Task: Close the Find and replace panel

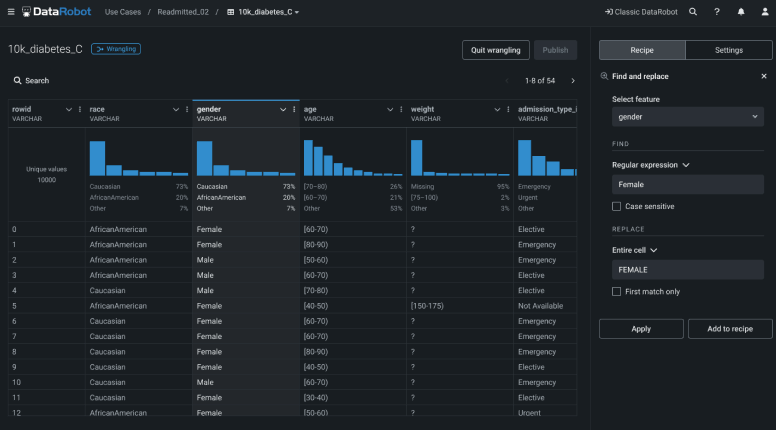Action: (x=764, y=76)
